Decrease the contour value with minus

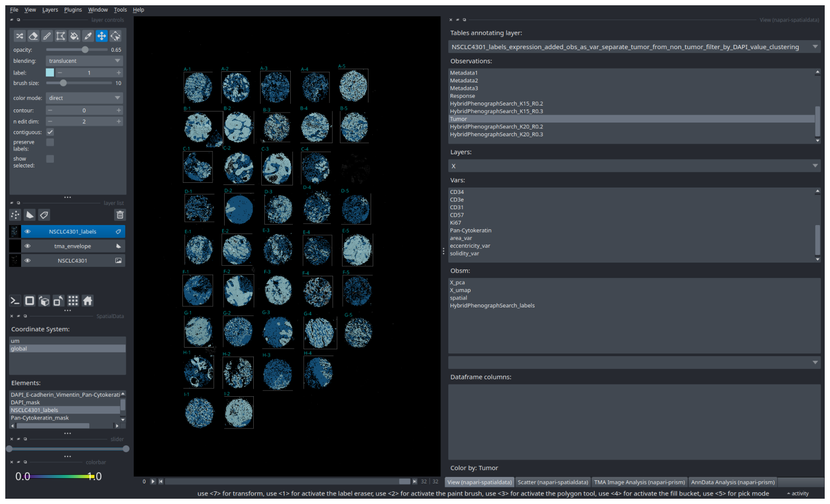tap(50, 110)
